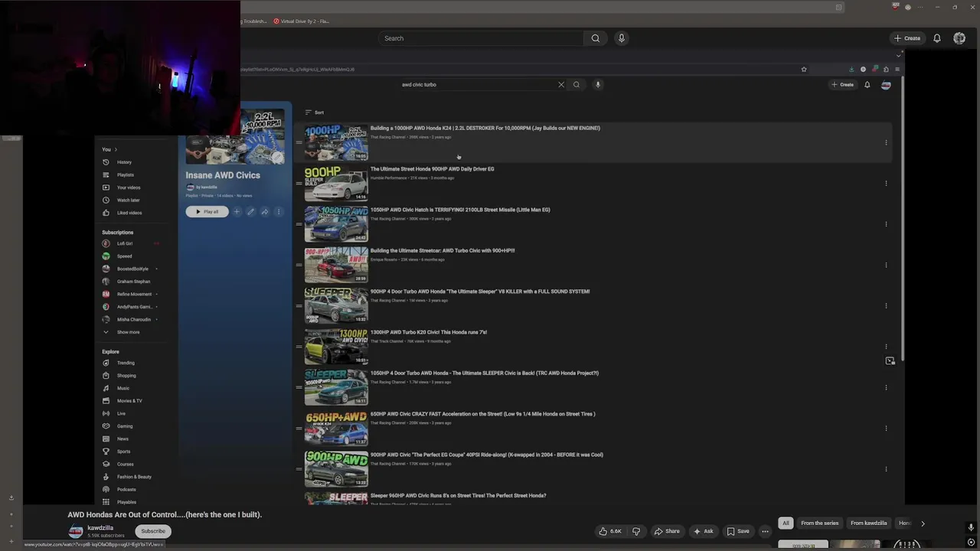Save the video with Save button
This screenshot has height=551, width=980.
738,531
